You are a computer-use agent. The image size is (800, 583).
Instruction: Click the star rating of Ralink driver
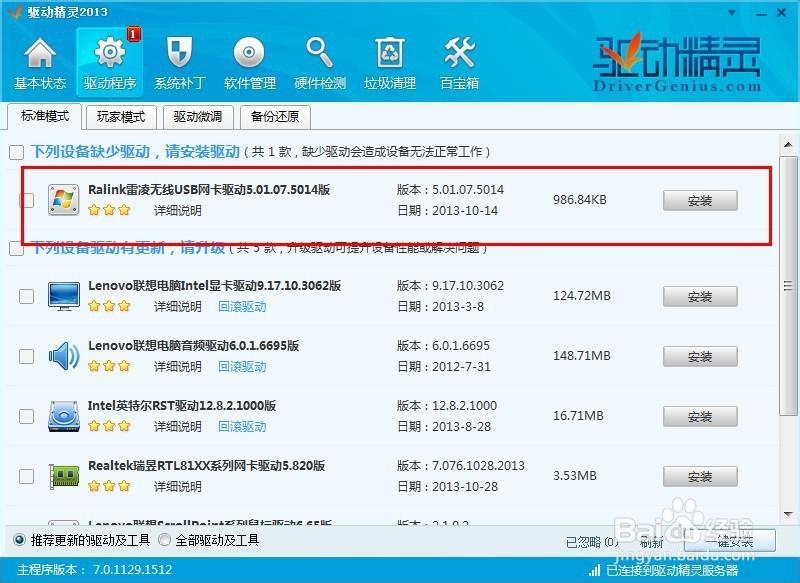(x=109, y=210)
